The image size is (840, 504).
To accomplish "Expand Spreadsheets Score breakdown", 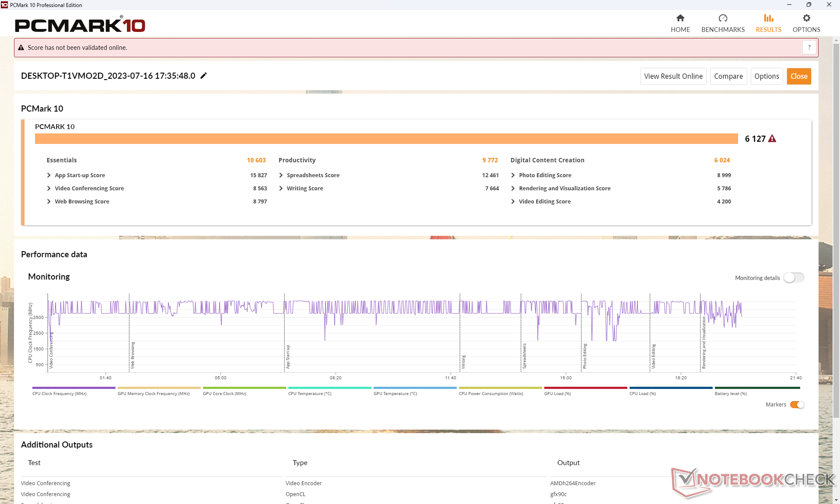I will 281,175.
